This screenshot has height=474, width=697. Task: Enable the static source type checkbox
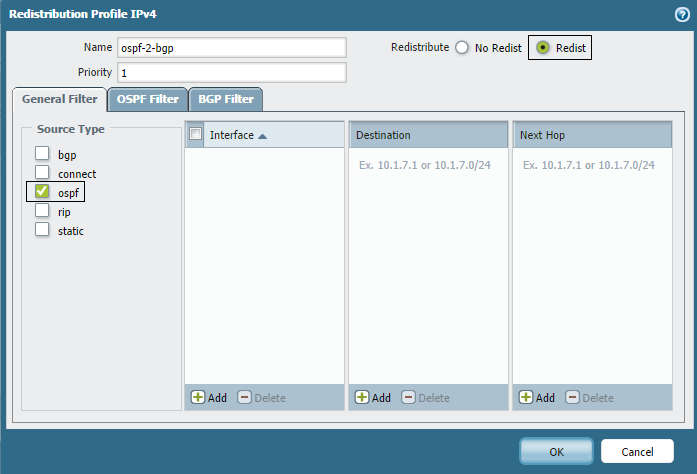coord(42,229)
